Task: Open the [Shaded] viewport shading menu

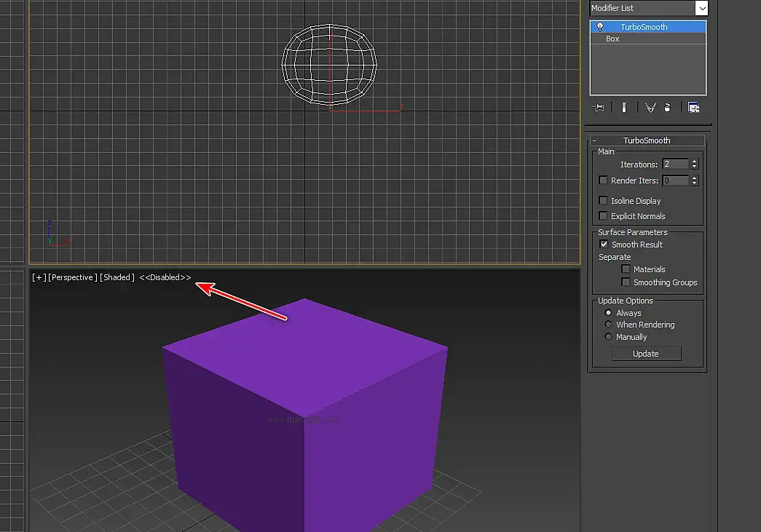Action: (117, 277)
